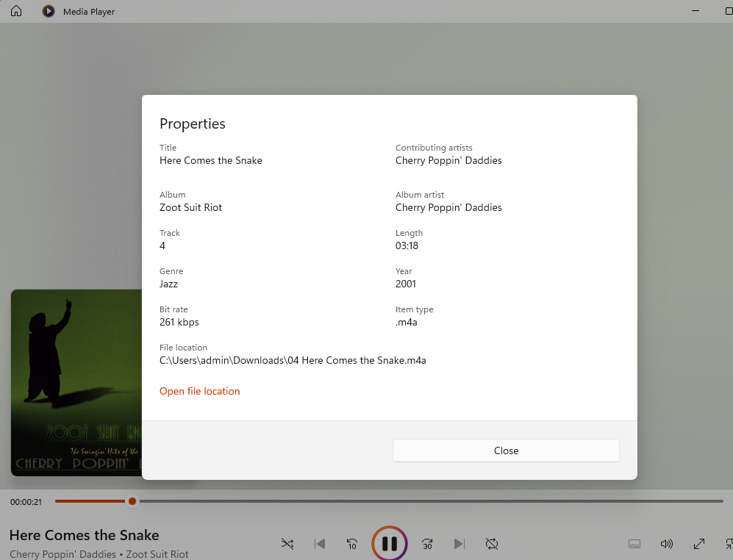
Task: Open file location for the track
Action: 199,391
